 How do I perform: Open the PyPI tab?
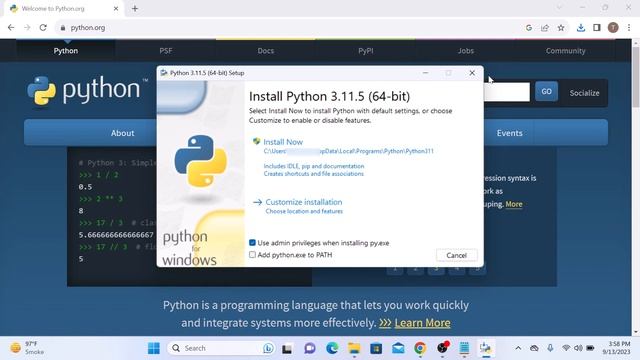pyautogui.click(x=366, y=51)
